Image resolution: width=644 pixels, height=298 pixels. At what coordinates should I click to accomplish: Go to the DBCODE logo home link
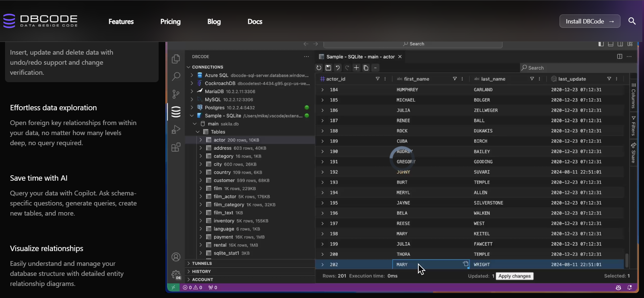click(x=40, y=21)
